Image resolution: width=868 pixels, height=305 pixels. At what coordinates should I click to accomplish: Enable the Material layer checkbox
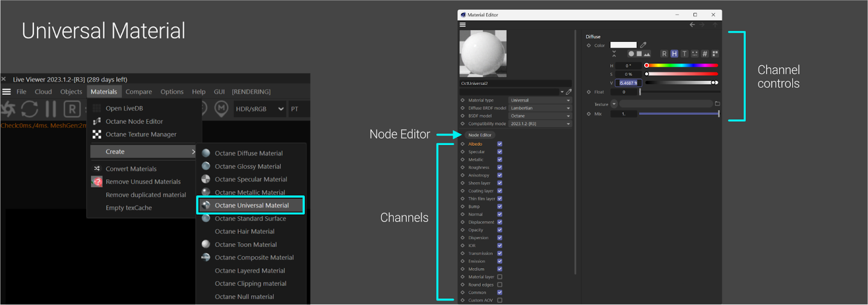500,277
